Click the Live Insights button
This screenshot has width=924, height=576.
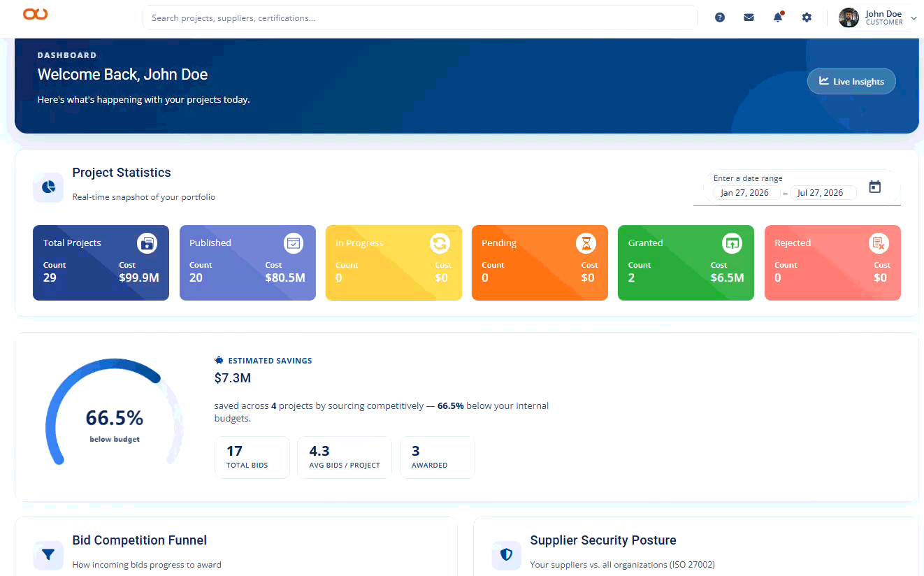[x=851, y=81]
